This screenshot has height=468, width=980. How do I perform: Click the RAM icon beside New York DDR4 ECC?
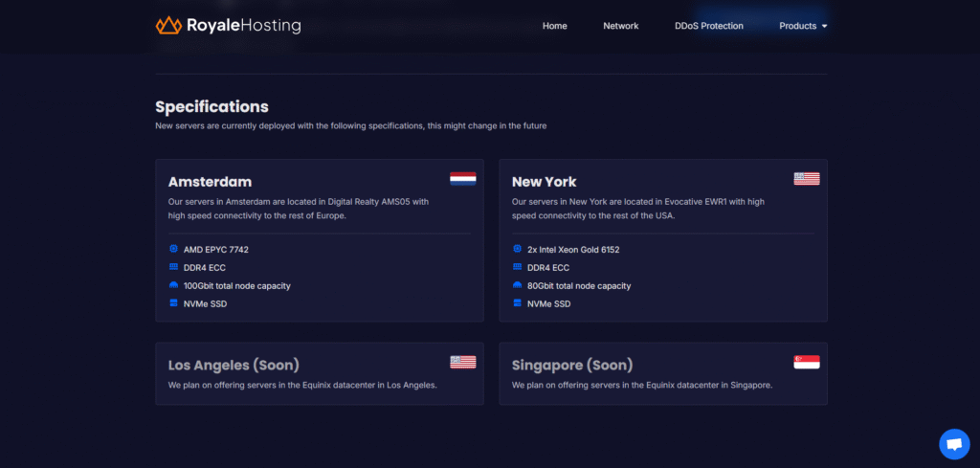517,267
